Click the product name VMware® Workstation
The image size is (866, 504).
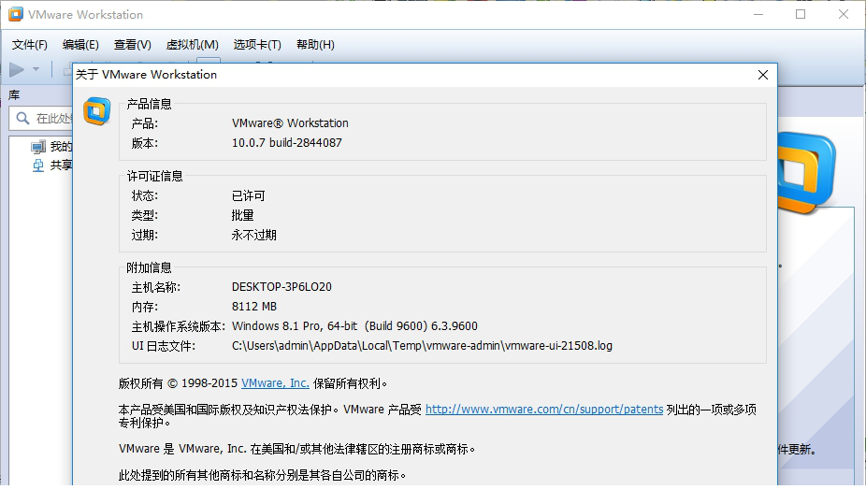pyautogui.click(x=290, y=123)
